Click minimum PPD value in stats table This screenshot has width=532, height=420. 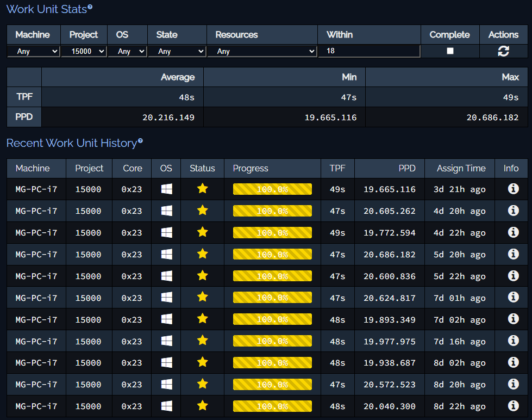tap(330, 118)
